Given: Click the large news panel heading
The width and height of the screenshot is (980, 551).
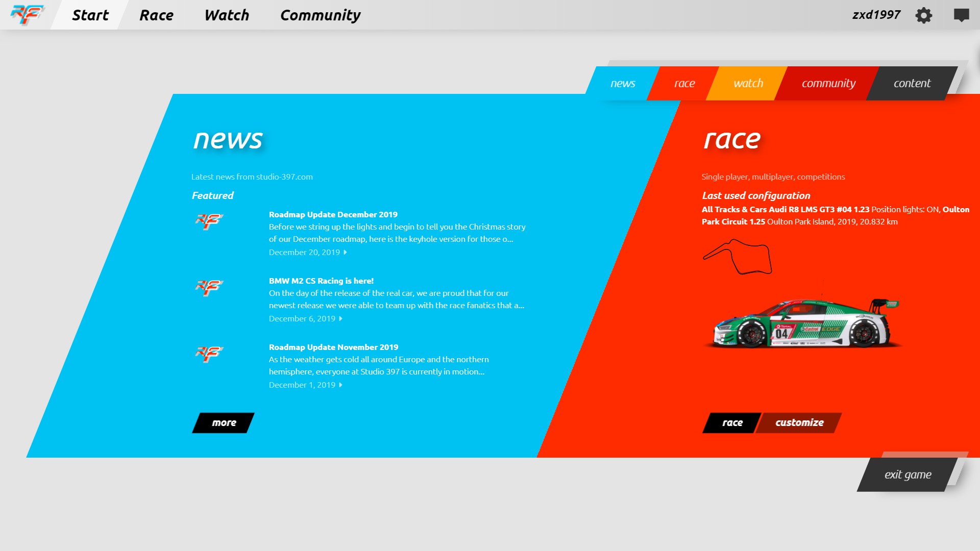Looking at the screenshot, I should pos(228,140).
